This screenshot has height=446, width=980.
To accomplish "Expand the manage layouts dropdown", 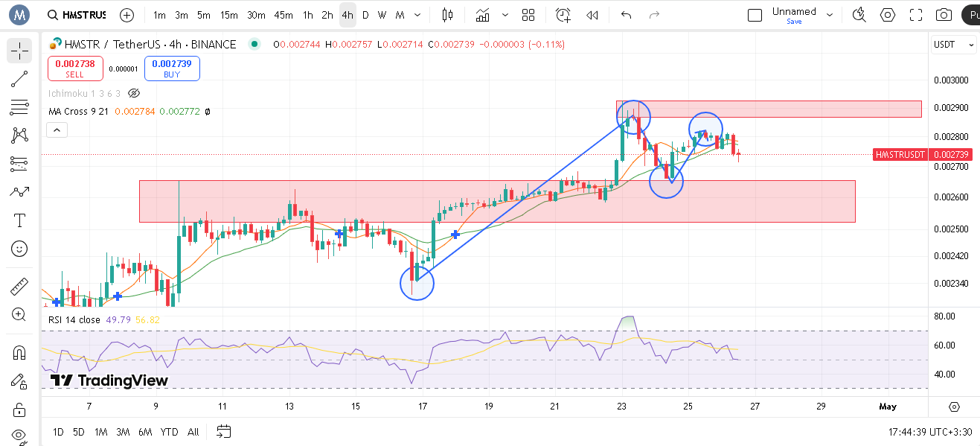I will pos(830,15).
